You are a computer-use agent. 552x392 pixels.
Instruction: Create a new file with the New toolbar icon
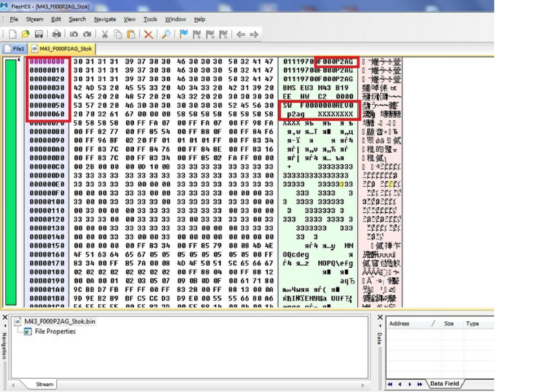12,34
